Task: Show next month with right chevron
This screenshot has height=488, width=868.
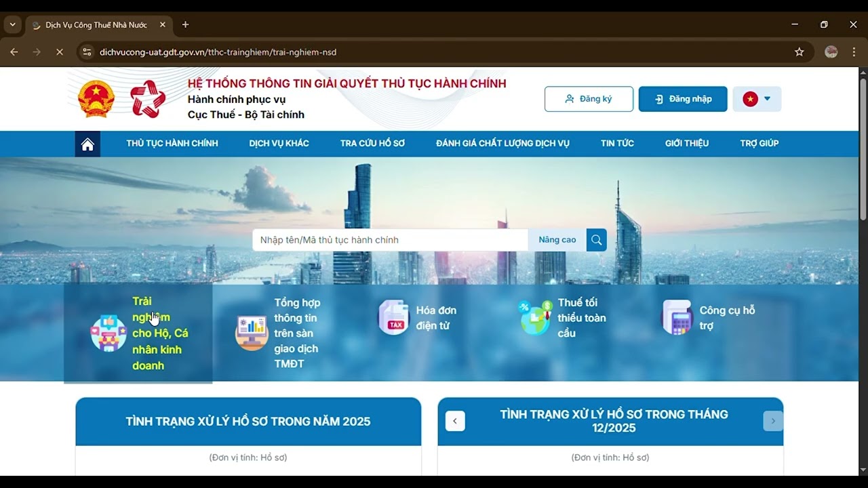Action: (x=773, y=421)
